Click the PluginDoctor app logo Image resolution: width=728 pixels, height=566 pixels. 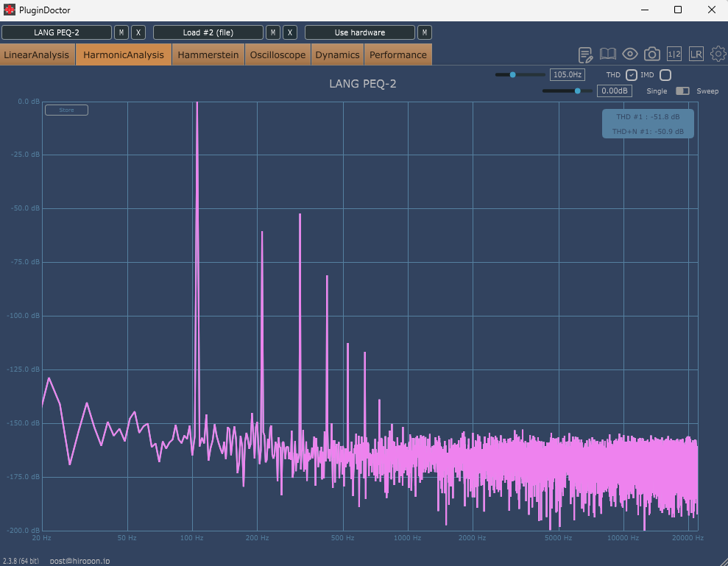coord(10,10)
